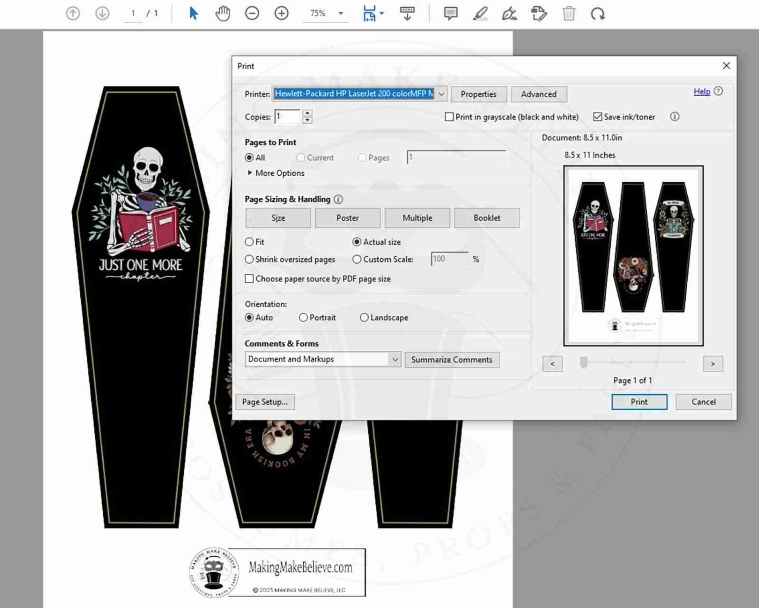The width and height of the screenshot is (760, 608).
Task: Open the Help link
Action: tap(701, 92)
